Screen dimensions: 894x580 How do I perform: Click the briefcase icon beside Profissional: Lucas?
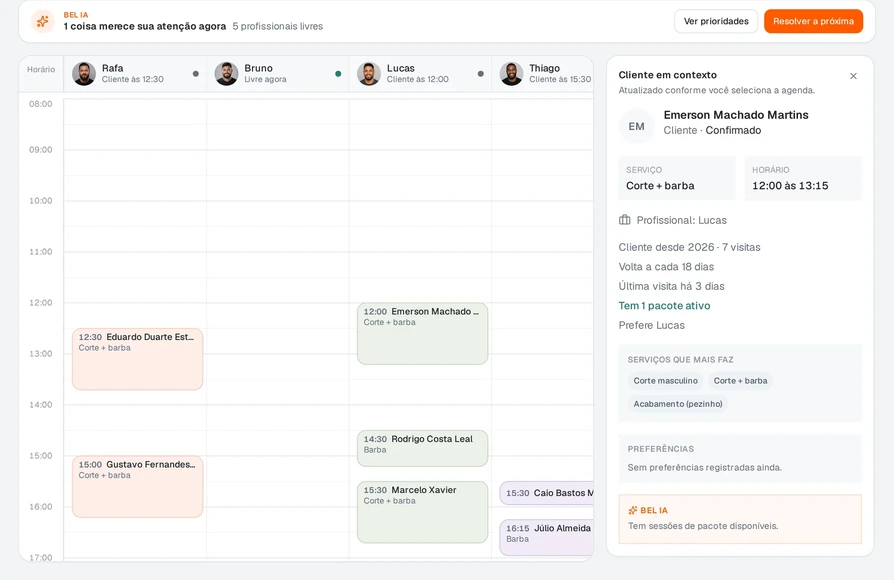(x=625, y=220)
